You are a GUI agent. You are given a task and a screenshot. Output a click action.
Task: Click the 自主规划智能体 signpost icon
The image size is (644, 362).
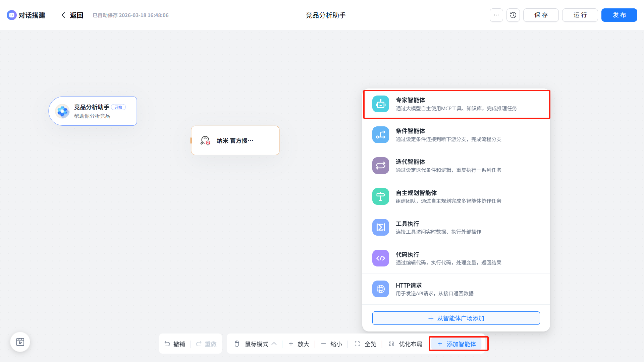[380, 196]
